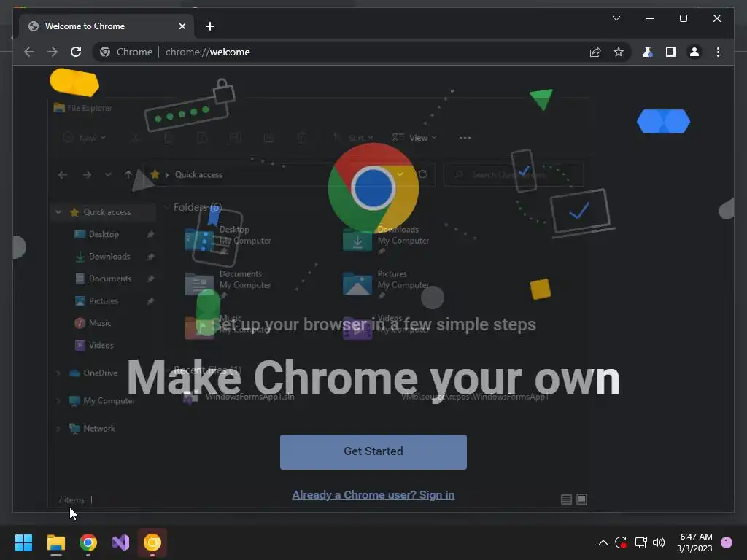Collapse Quick access in File Explorer tree
The height and width of the screenshot is (560, 747).
pyautogui.click(x=58, y=212)
